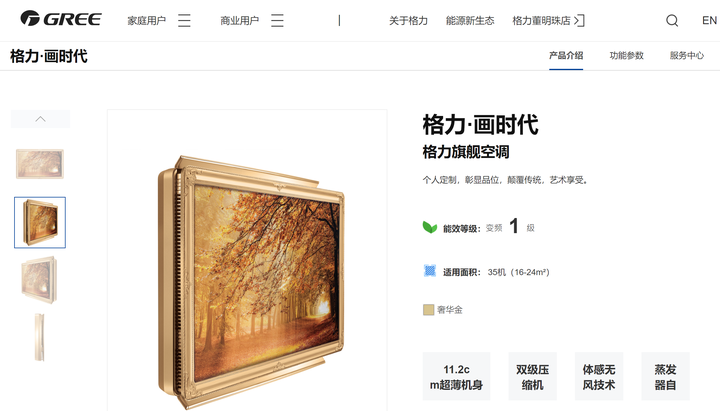Switch to the 服务中心 tab
720x411 pixels.
pos(686,56)
